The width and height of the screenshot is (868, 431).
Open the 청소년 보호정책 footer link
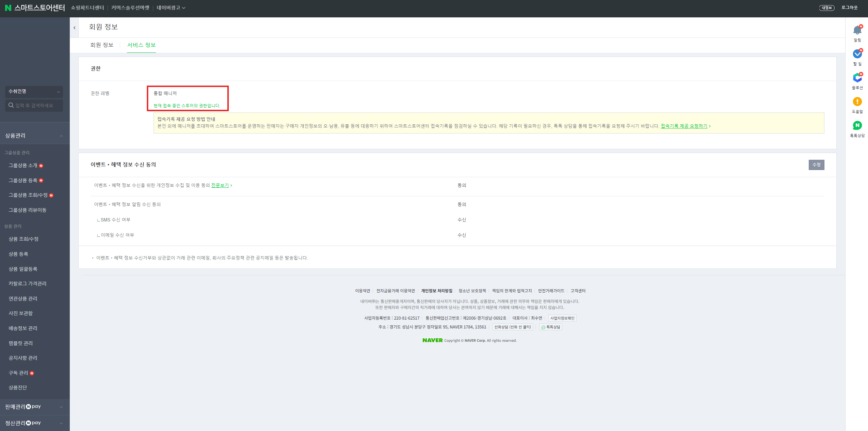(472, 291)
